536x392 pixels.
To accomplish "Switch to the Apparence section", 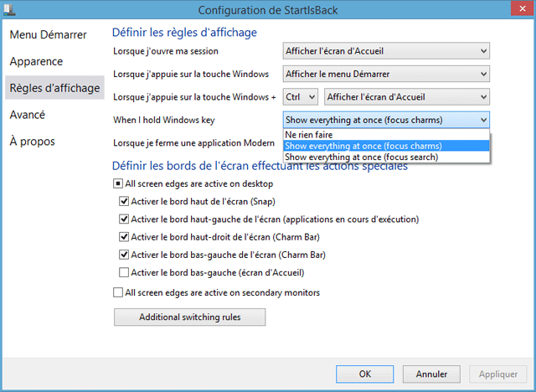I will click(x=36, y=61).
